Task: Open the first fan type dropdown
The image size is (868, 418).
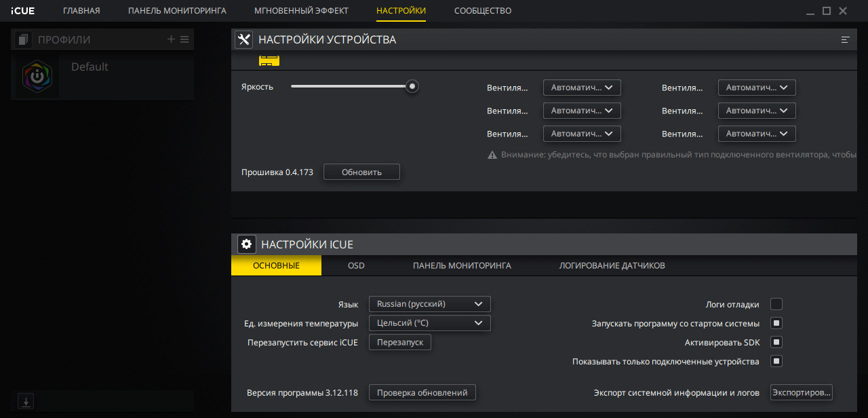Action: (582, 88)
